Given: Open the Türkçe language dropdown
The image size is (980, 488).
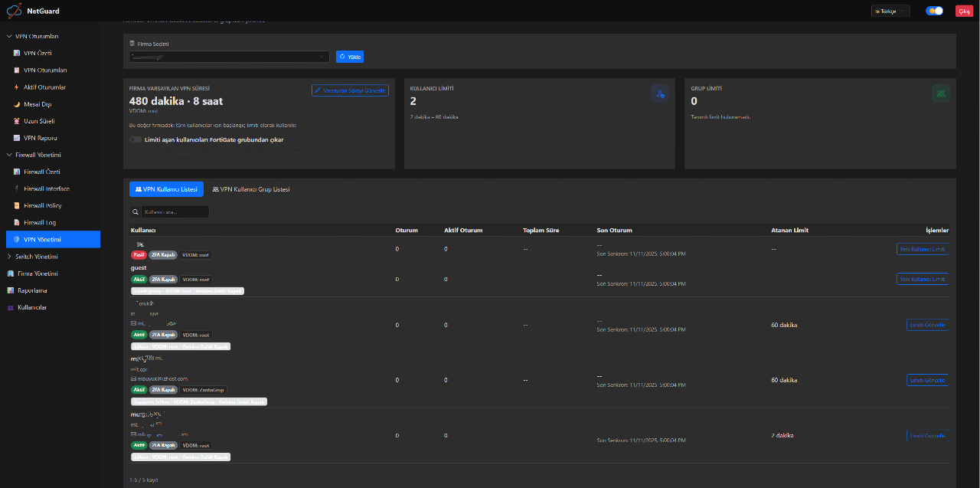Looking at the screenshot, I should 890,11.
